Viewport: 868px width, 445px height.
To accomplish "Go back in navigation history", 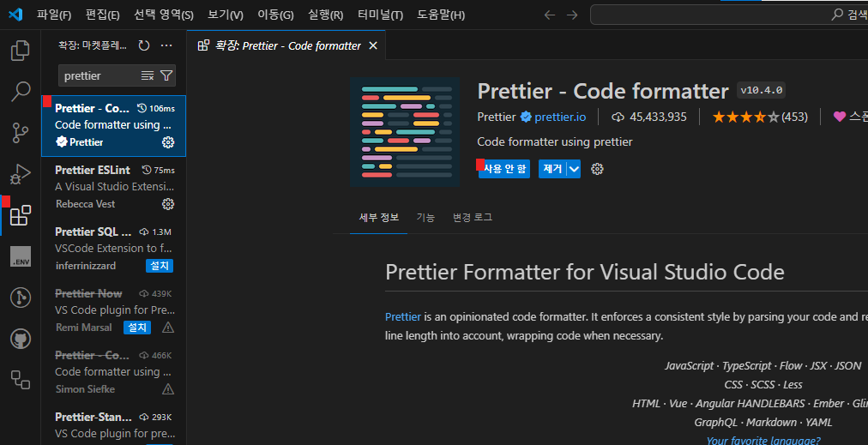I will click(x=549, y=15).
